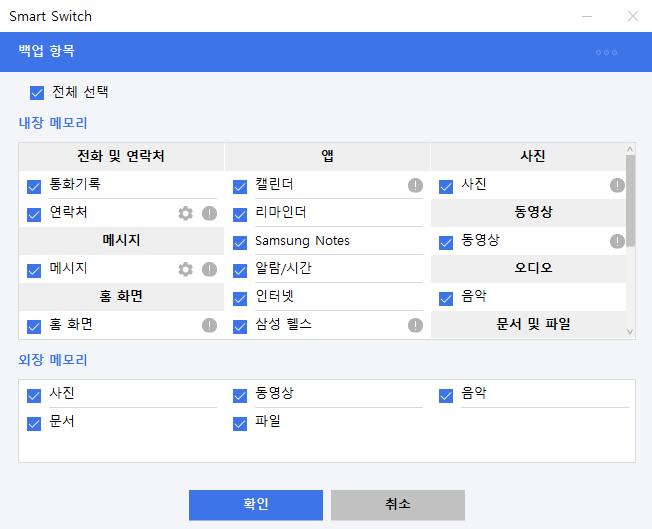Uncheck the 통화기록 checkbox

34,187
